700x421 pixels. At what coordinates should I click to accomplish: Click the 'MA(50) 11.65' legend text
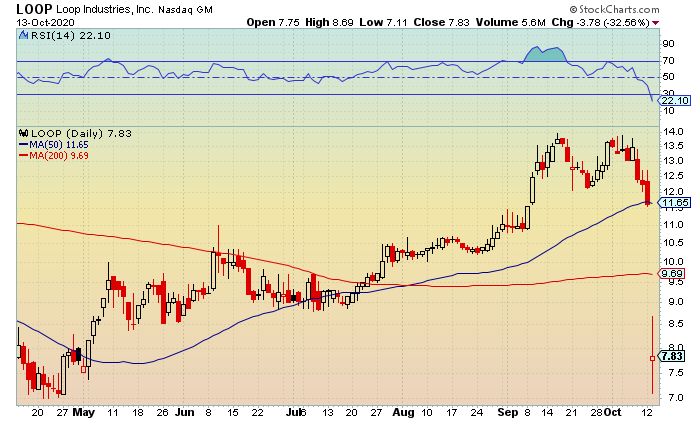click(59, 145)
